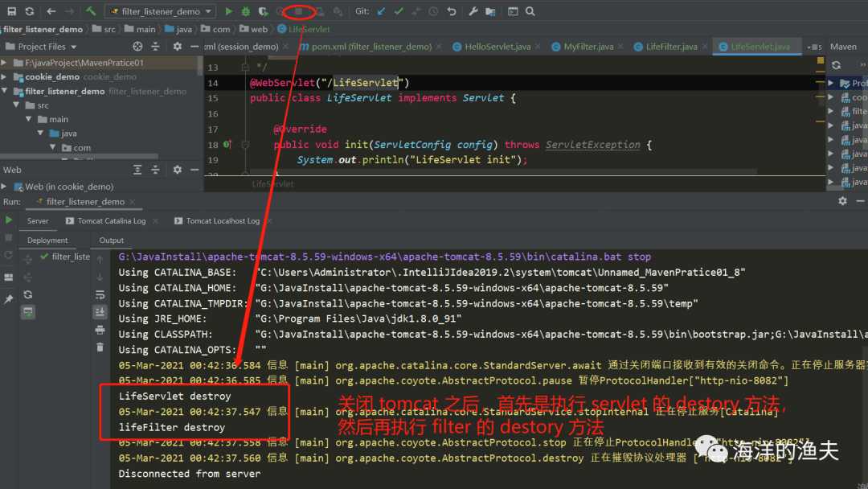Open Run panel settings with the gear icon
Image resolution: width=868 pixels, height=489 pixels.
coord(842,201)
